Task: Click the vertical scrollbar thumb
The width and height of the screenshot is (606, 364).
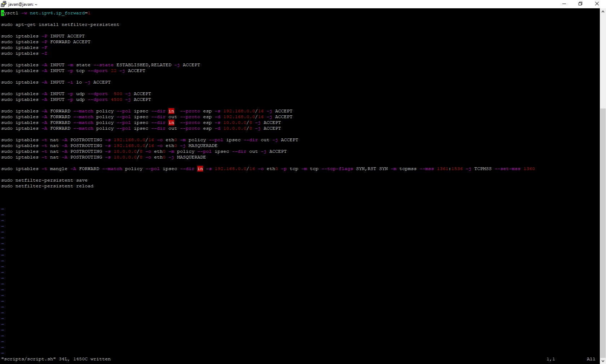Action: coord(603,232)
